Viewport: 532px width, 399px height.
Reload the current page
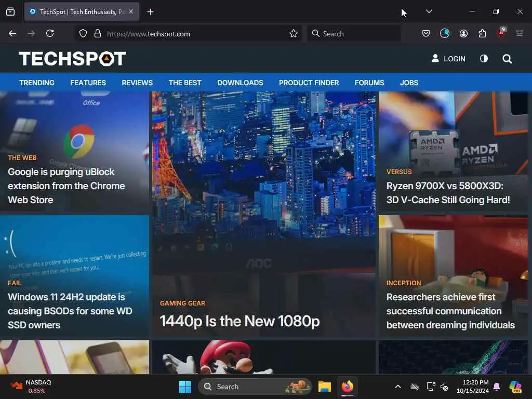(50, 33)
